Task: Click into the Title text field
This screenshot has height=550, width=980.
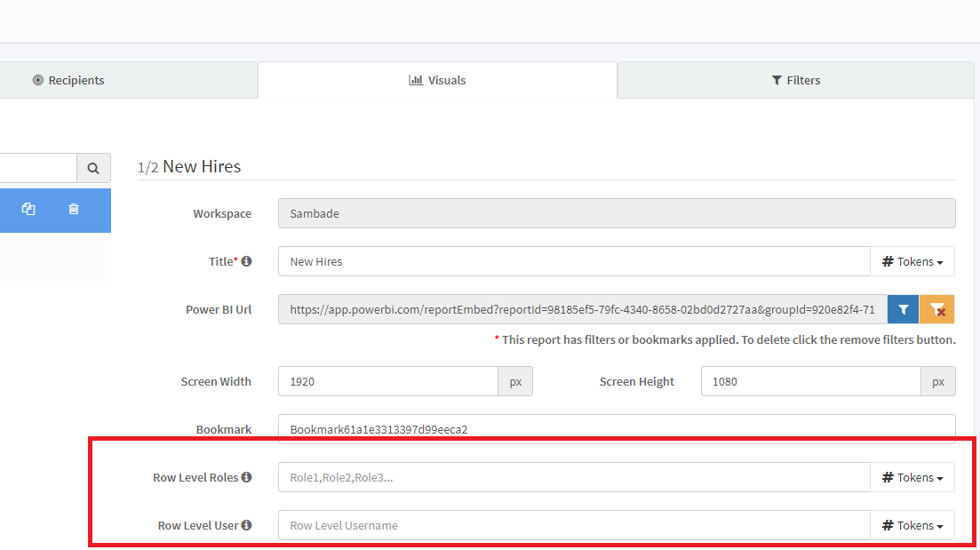Action: click(573, 262)
